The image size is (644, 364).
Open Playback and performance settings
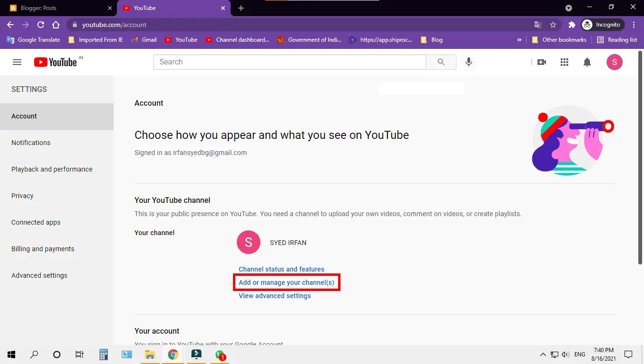57,169
